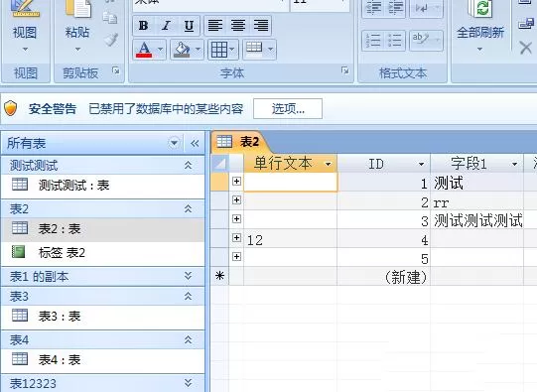Collapse navigation pane with double chevron
Screen dimensions: 537x392
pos(195,143)
